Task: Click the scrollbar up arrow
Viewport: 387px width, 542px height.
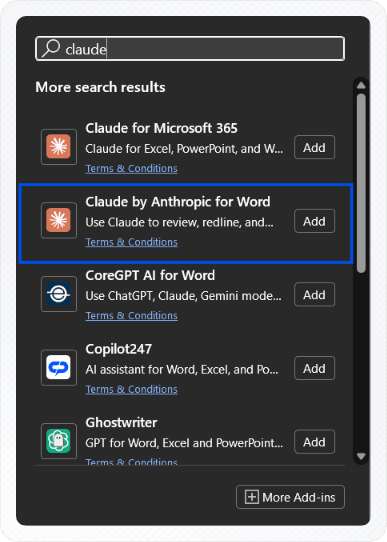Action: coord(361,85)
